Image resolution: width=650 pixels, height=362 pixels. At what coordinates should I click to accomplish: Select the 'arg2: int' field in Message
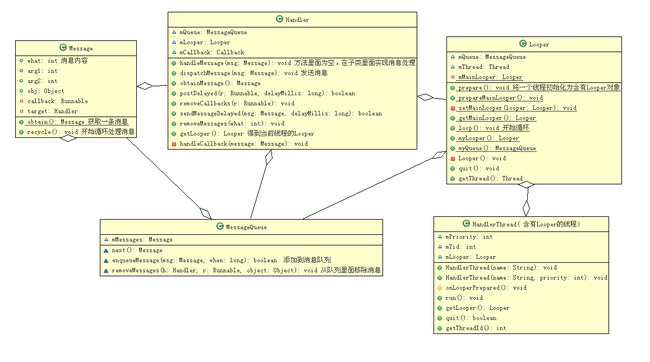42,81
